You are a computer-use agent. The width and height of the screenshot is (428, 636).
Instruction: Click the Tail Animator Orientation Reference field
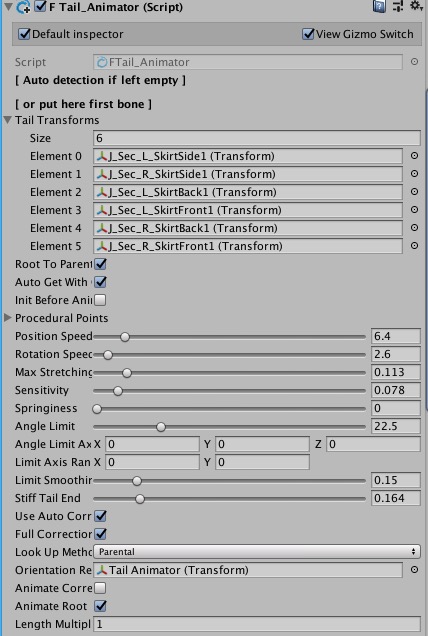pyautogui.click(x=248, y=569)
